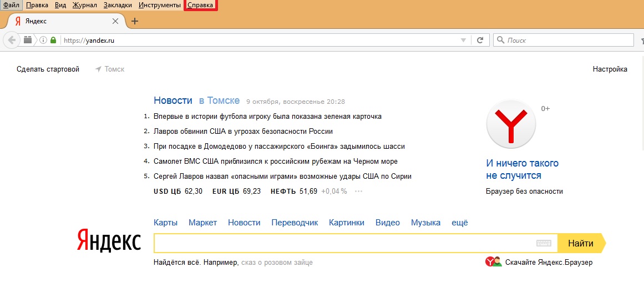The width and height of the screenshot is (644, 282).
Task: Open news about «опасными играми» in Syria
Action: tap(282, 177)
